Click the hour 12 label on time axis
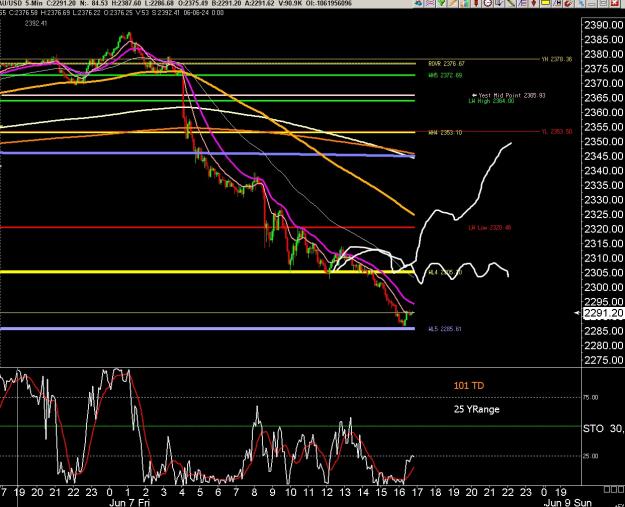This screenshot has height=507, width=625. pos(327,492)
